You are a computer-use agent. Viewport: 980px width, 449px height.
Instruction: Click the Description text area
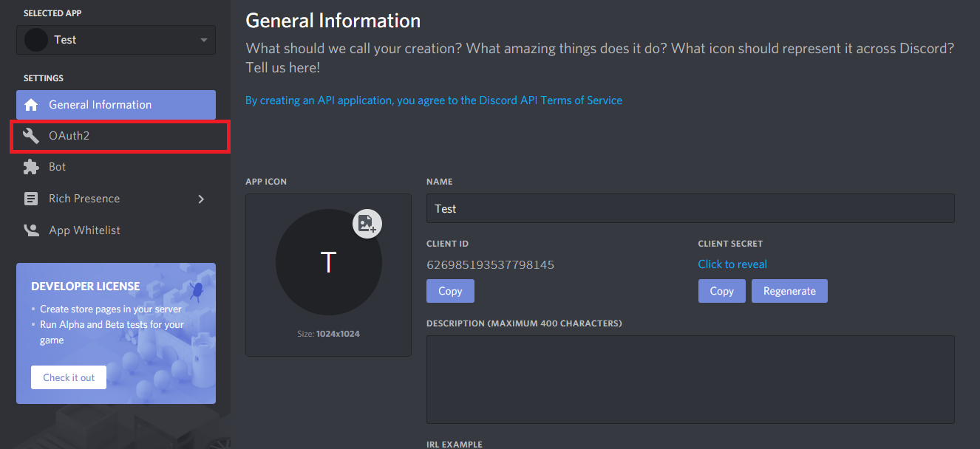(690, 380)
